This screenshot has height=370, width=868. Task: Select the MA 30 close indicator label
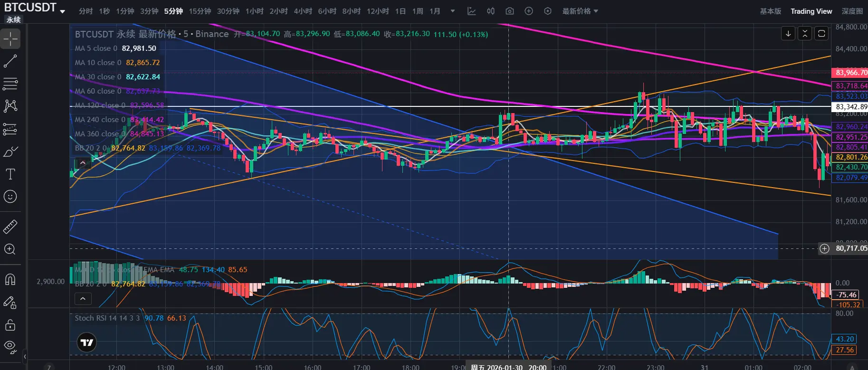(98, 76)
